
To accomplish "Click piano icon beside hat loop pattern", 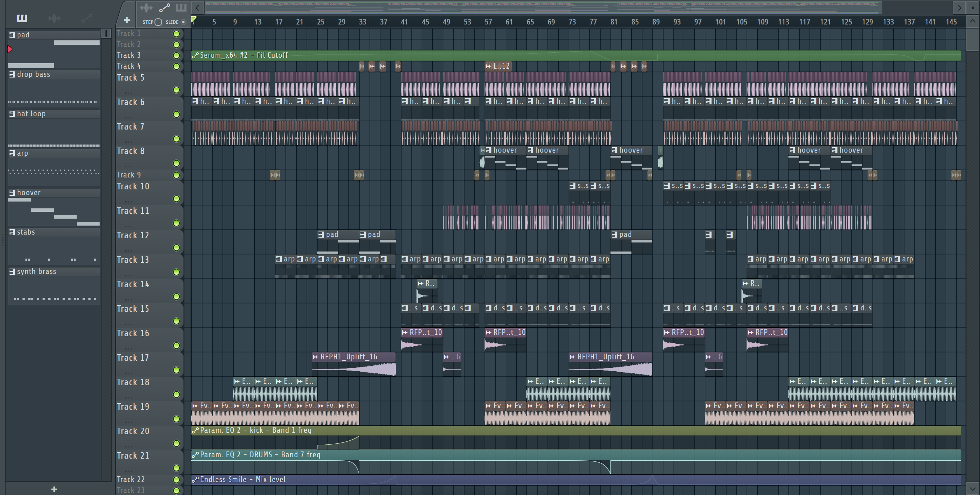I will [12, 114].
